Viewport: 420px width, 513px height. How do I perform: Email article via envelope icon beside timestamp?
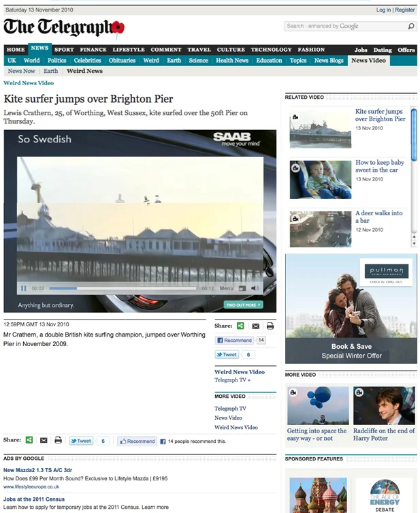click(x=256, y=326)
